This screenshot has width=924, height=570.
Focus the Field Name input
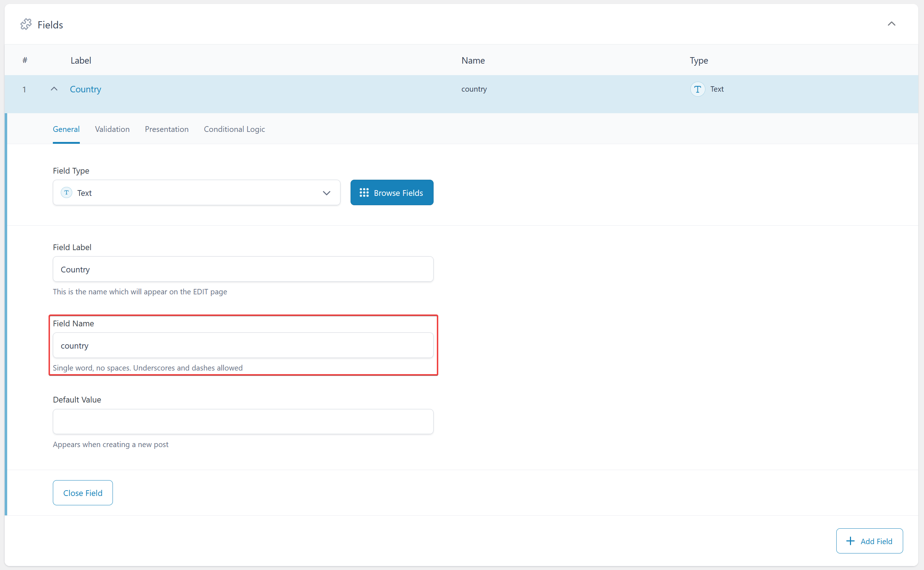[x=243, y=345]
